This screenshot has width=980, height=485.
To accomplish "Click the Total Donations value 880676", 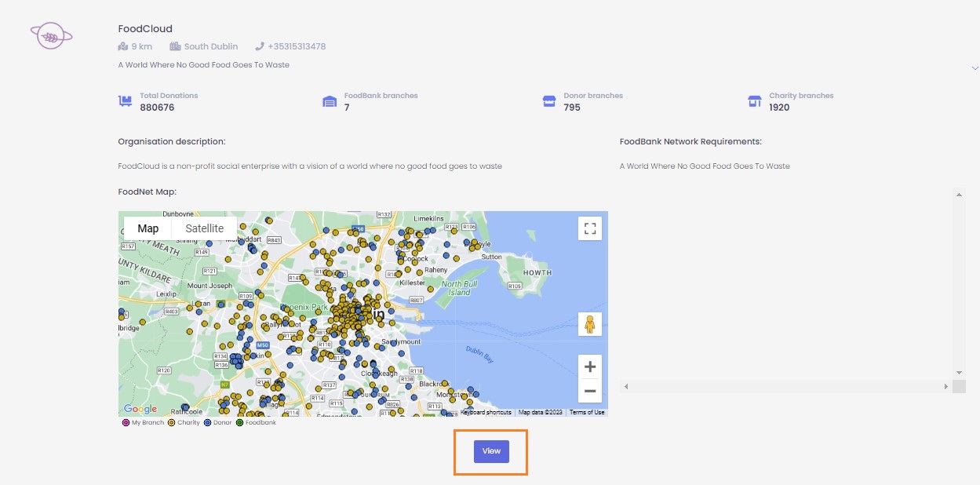I will 157,108.
